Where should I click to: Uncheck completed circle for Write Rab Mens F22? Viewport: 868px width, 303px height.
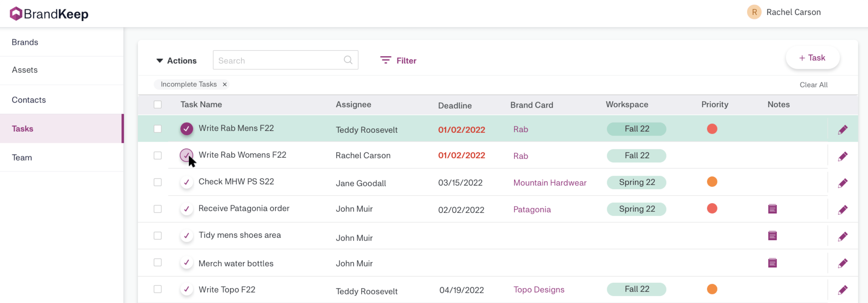click(186, 129)
